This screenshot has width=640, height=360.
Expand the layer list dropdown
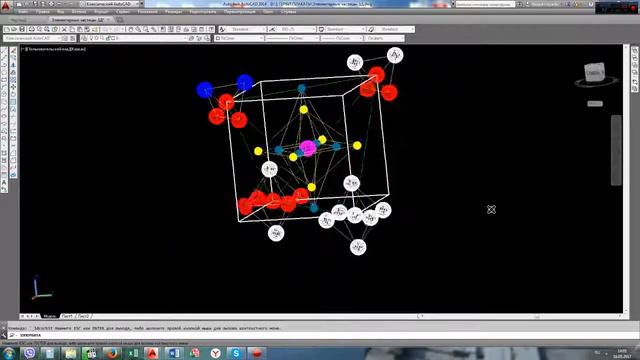click(x=185, y=38)
